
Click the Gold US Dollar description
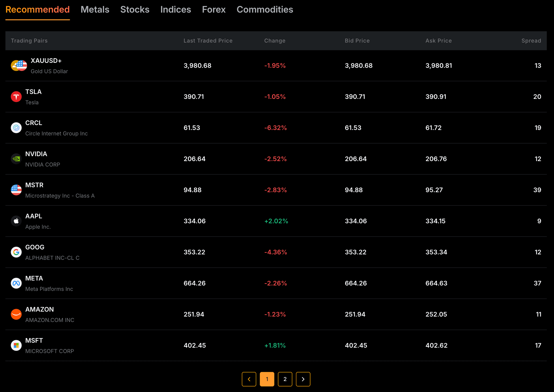[x=49, y=71]
